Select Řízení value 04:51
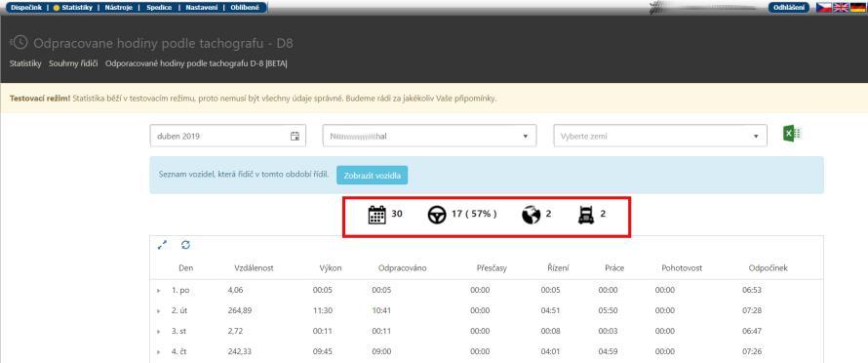The width and height of the screenshot is (868, 363). [551, 311]
